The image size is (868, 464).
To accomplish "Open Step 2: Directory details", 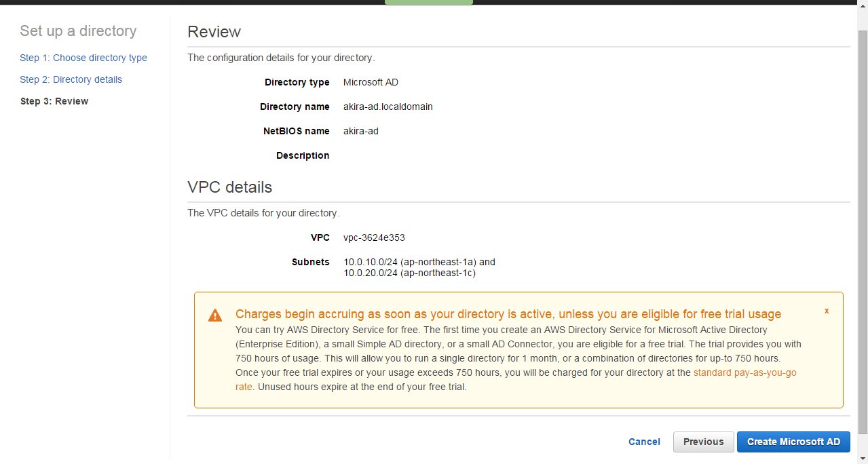I will click(71, 79).
